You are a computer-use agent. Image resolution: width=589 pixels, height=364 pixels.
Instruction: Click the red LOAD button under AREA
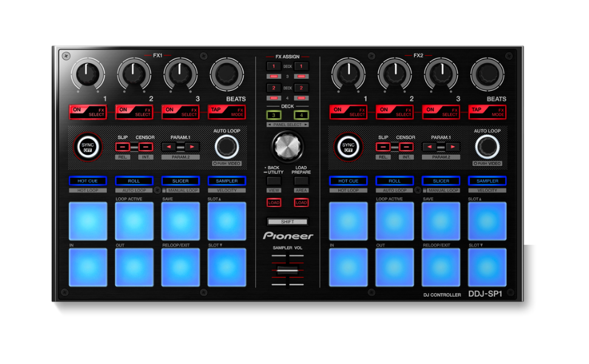click(301, 203)
